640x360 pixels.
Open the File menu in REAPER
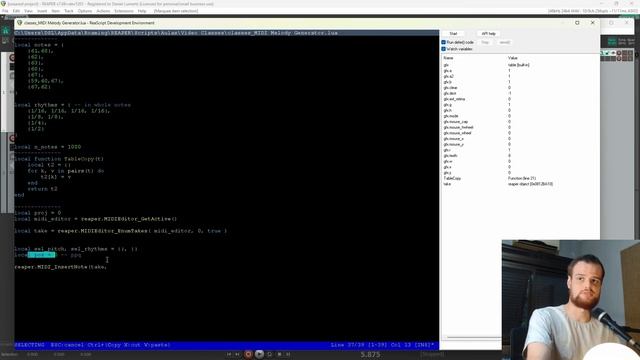point(5,11)
